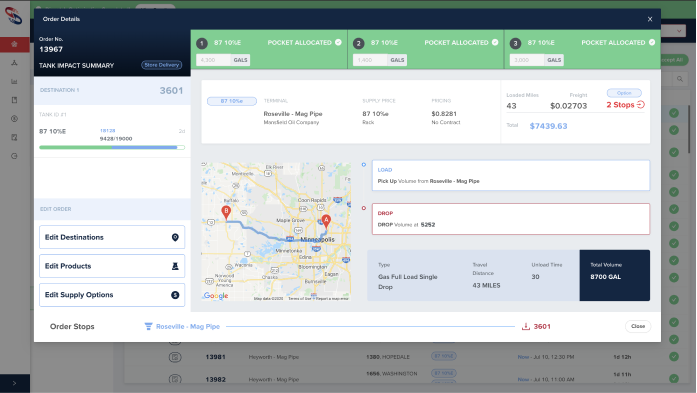Click the home icon in left sidebar

pos(14,44)
